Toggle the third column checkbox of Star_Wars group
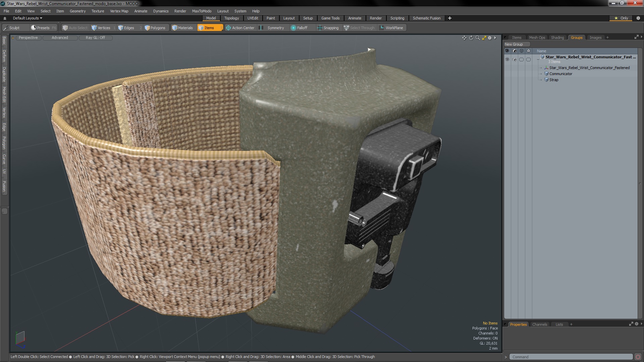Viewport: 644px width, 362px height. 521,59
